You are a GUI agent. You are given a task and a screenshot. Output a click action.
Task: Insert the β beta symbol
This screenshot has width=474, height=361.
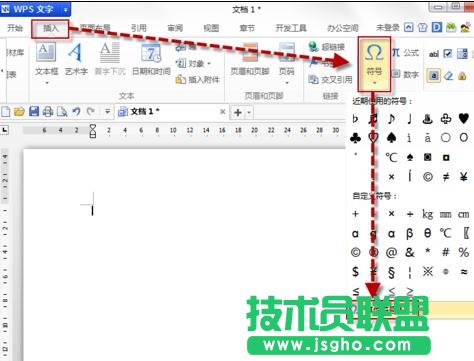coord(410,233)
